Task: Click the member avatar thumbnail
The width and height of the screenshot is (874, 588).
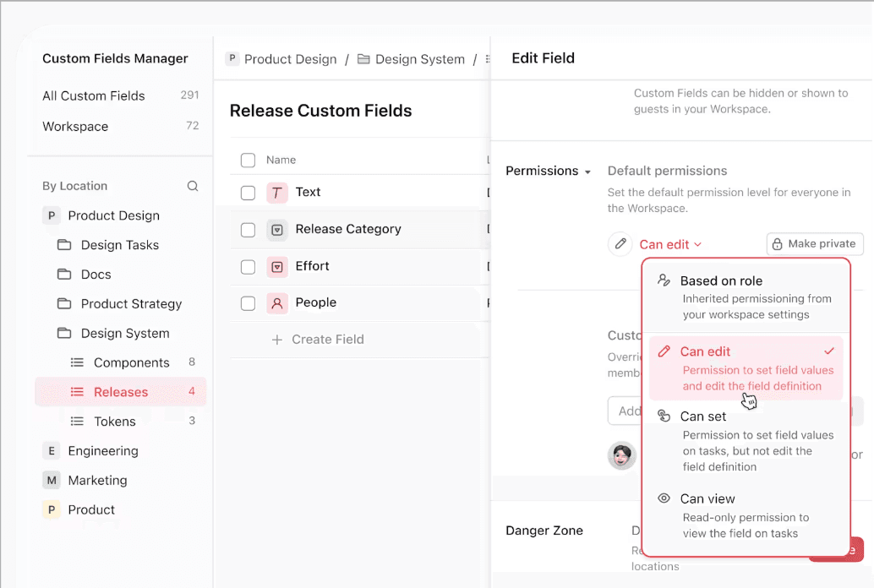Action: [621, 455]
